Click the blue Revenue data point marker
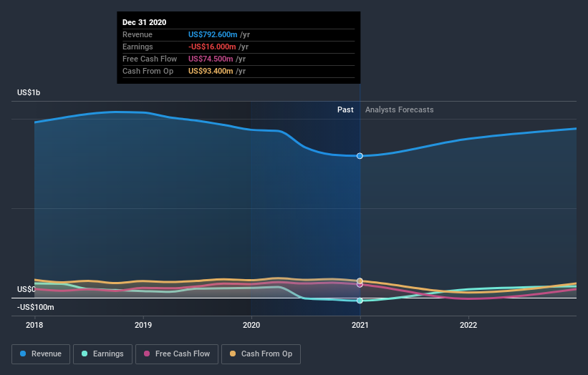The image size is (588, 375). tap(360, 156)
